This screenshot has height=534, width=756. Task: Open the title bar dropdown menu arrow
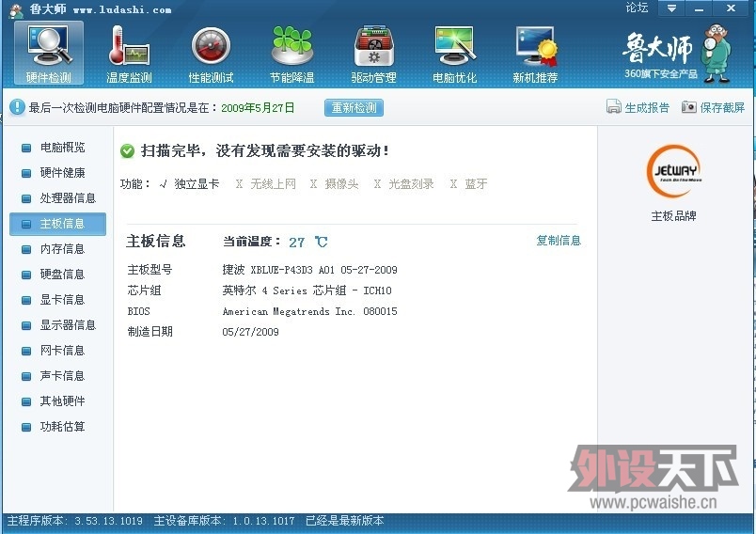[x=671, y=8]
